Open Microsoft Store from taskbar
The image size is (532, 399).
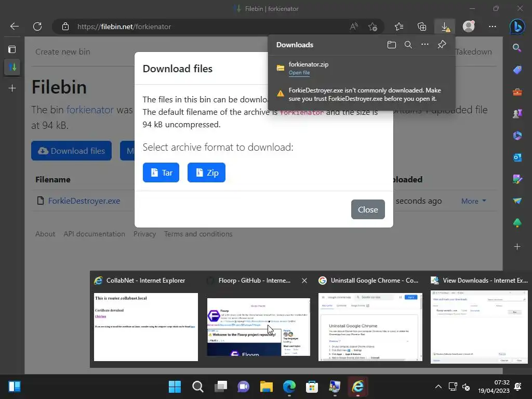[x=312, y=387]
